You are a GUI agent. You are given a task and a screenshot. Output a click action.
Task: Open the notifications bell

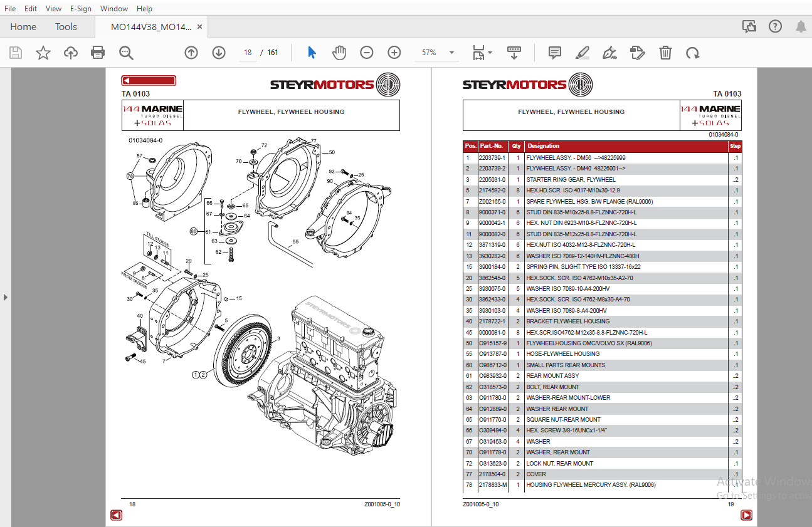coord(801,26)
